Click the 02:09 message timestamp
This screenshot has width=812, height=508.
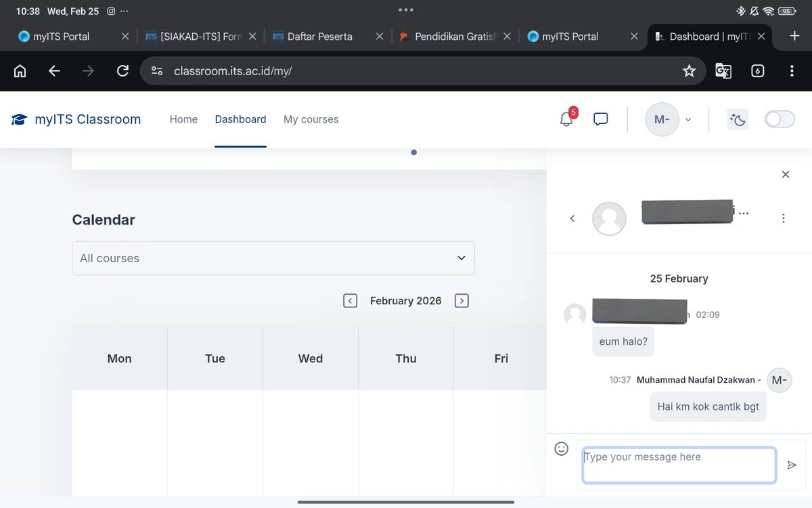pyautogui.click(x=708, y=315)
